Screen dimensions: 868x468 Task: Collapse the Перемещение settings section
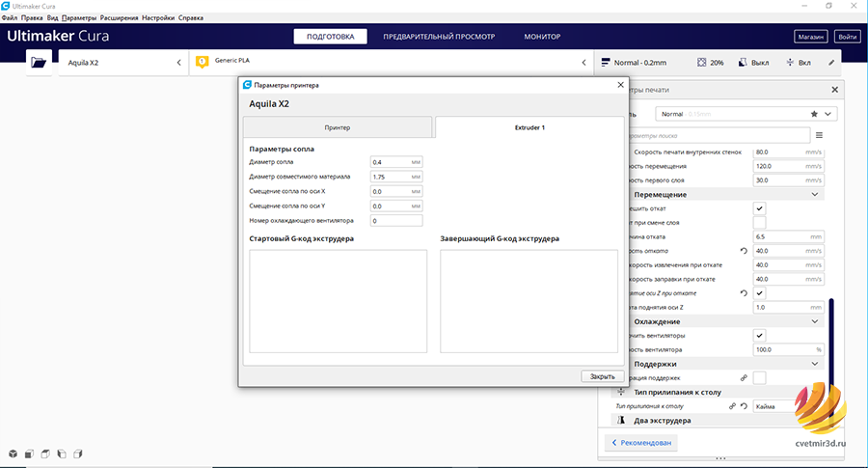[814, 194]
